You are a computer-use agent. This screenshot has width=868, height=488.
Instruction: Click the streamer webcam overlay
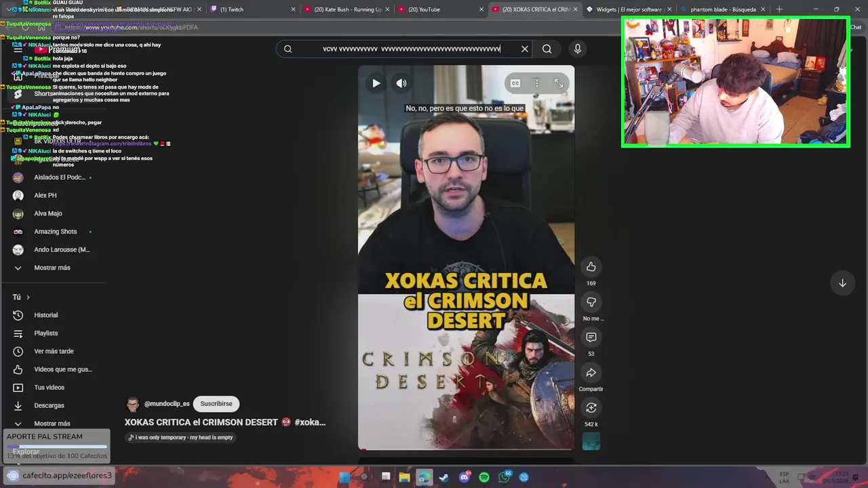pyautogui.click(x=736, y=82)
